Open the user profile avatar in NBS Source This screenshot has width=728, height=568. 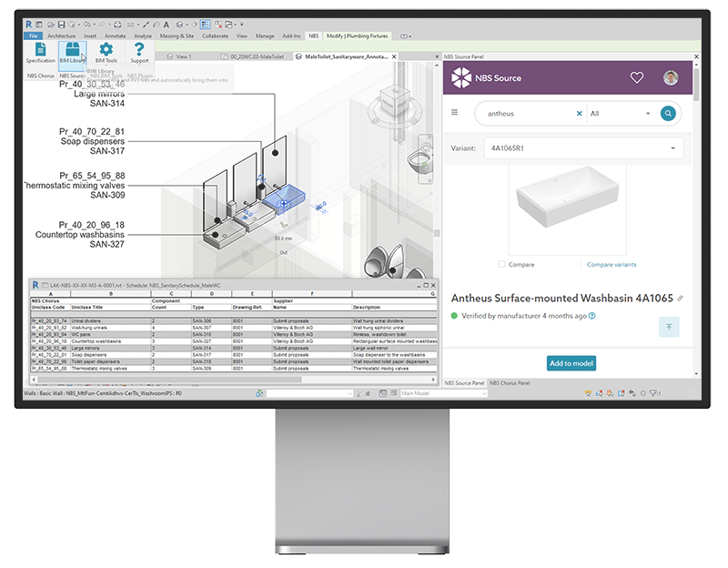coord(671,77)
